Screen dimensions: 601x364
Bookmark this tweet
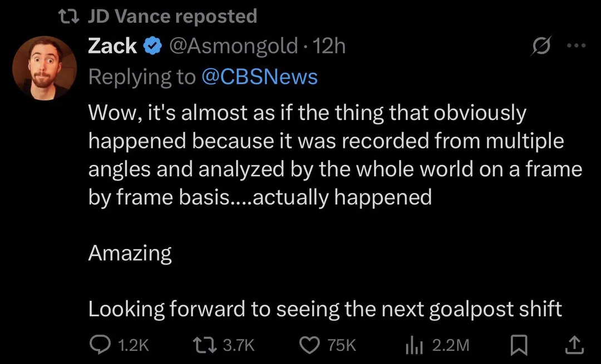point(519,346)
